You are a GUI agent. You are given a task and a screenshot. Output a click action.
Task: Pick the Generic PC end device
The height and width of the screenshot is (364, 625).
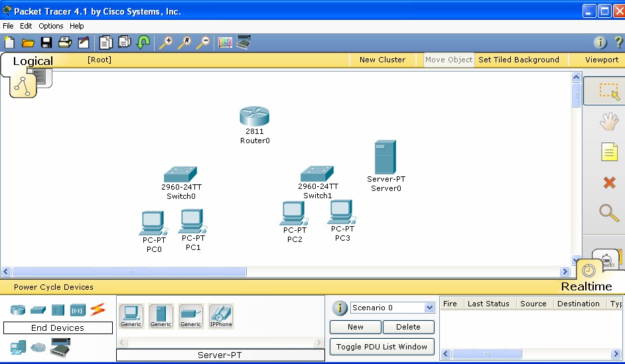click(x=131, y=316)
